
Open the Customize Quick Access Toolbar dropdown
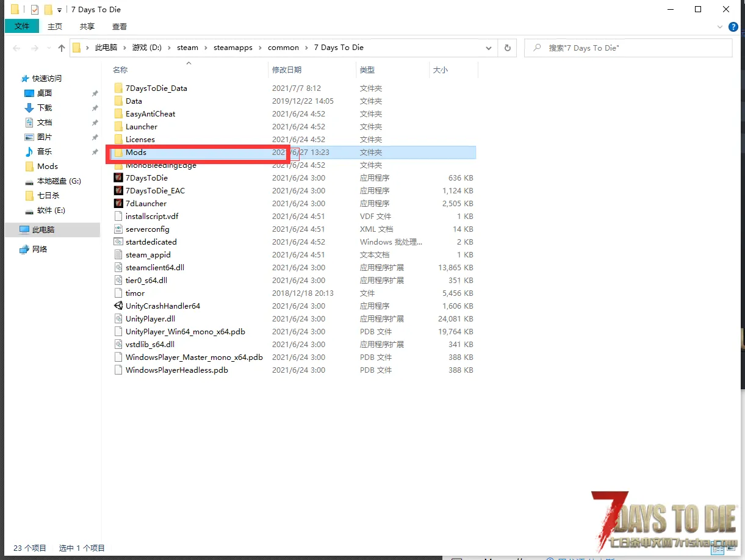click(x=59, y=10)
